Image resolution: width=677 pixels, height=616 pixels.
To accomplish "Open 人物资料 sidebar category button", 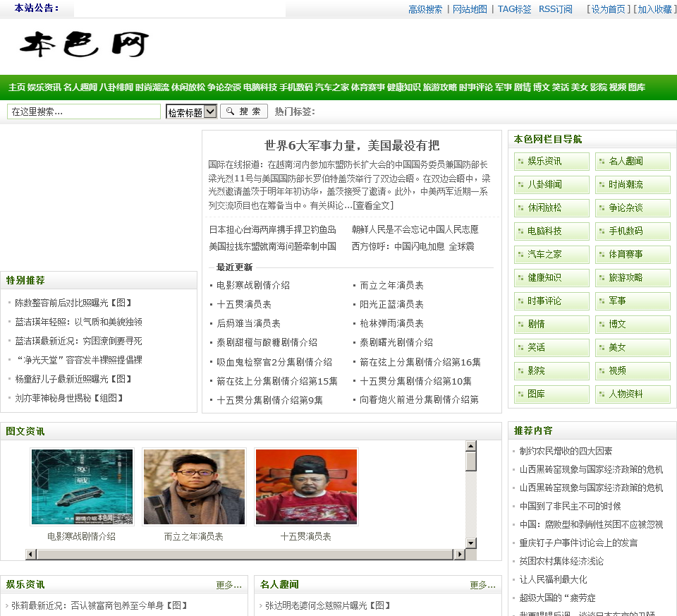I will pyautogui.click(x=633, y=394).
